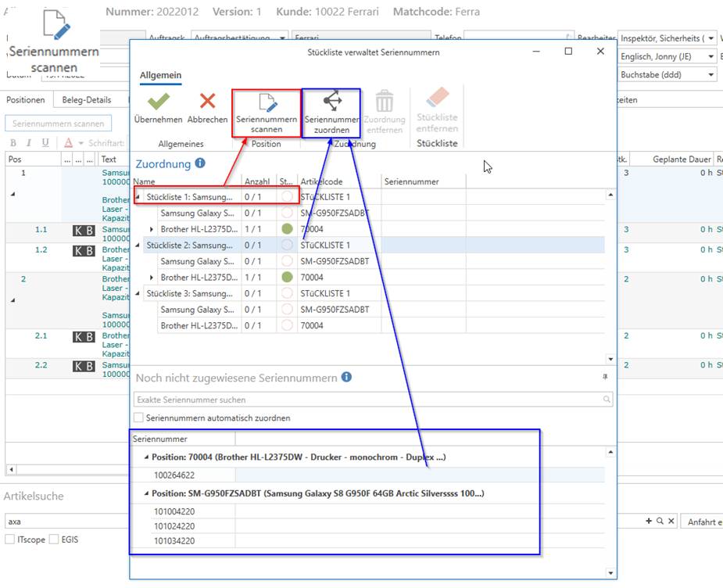The height and width of the screenshot is (588, 723).
Task: Switch to the Beleg-Details tab
Action: coord(87,100)
